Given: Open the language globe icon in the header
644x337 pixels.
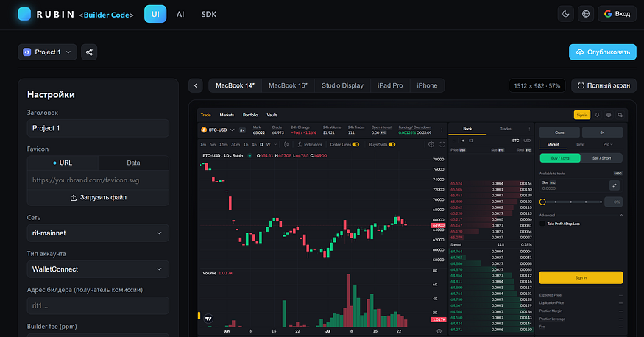Looking at the screenshot, I should point(586,14).
